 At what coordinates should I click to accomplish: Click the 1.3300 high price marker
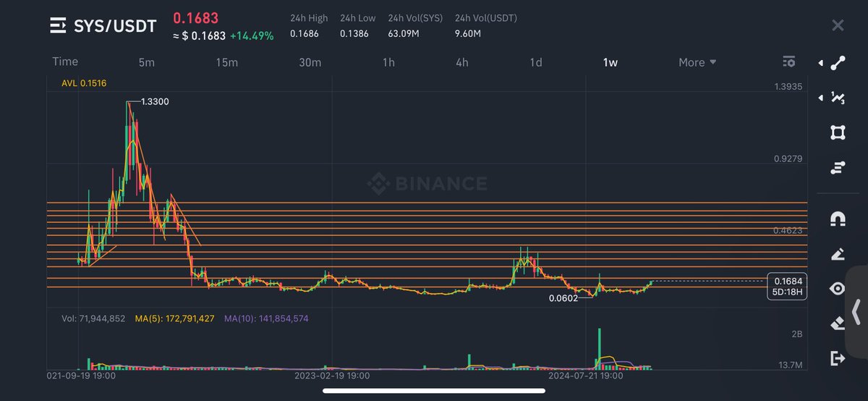[x=155, y=102]
